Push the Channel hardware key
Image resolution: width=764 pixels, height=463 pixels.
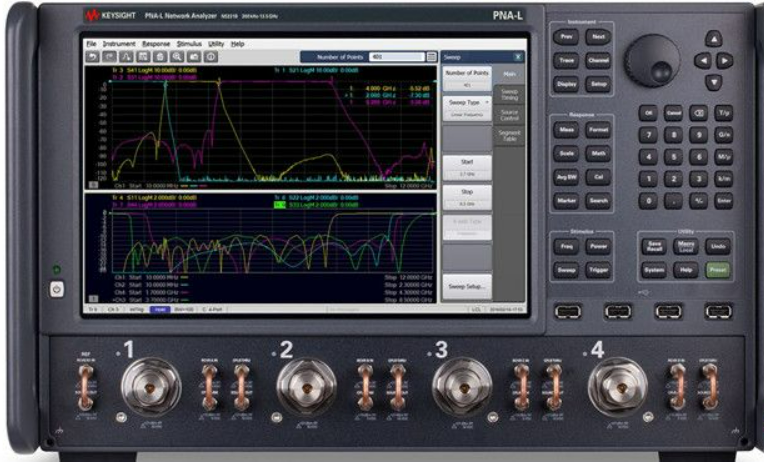coord(598,60)
